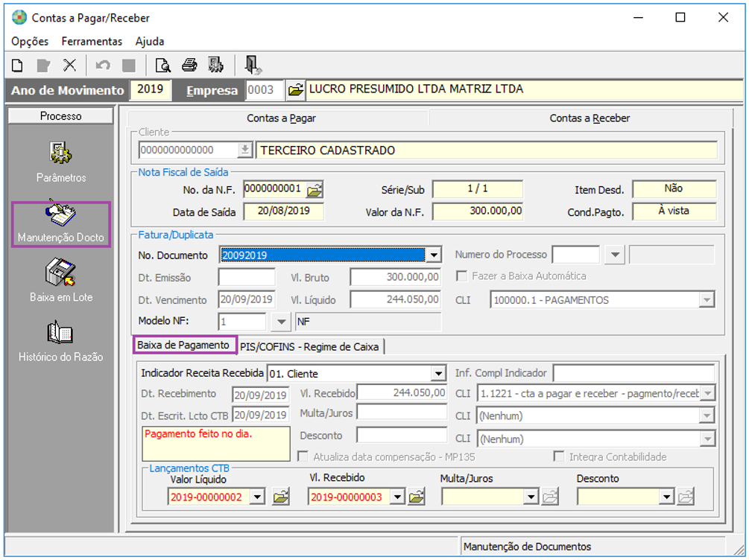Screen dimensions: 749x560
Task: Click the Cliente code download-arrow icon
Action: point(244,150)
